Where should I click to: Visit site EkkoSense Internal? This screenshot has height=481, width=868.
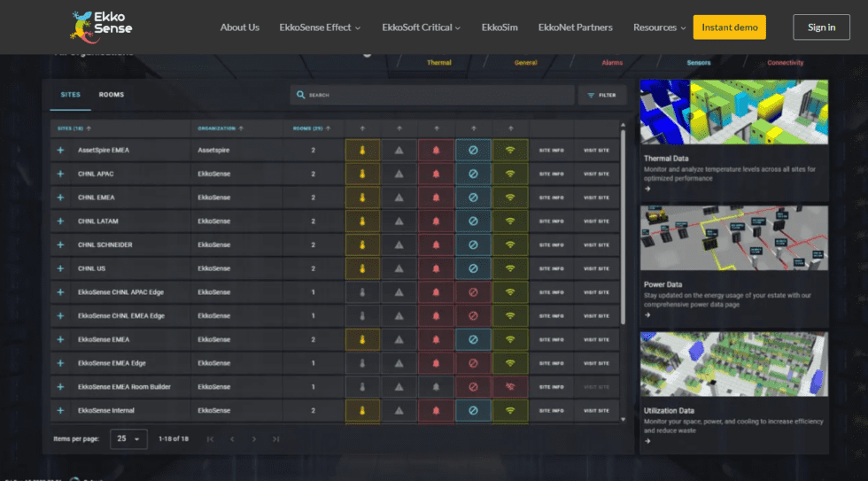596,411
